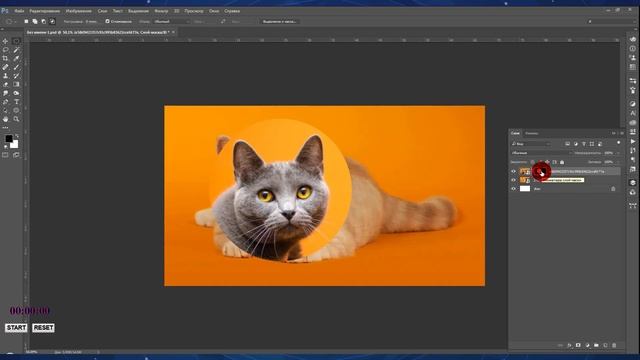Create a new layer
This screenshot has width=640, height=360.
605,345
